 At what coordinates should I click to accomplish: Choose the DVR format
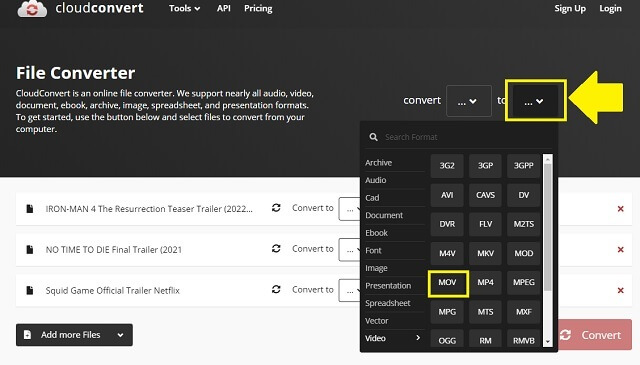[447, 224]
